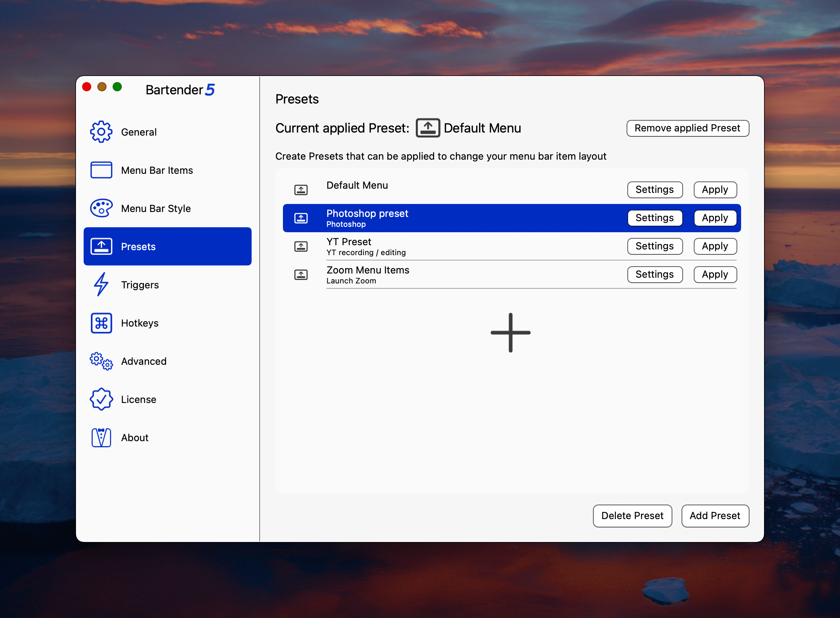
Task: Click the Advanced double gears icon
Action: (101, 361)
